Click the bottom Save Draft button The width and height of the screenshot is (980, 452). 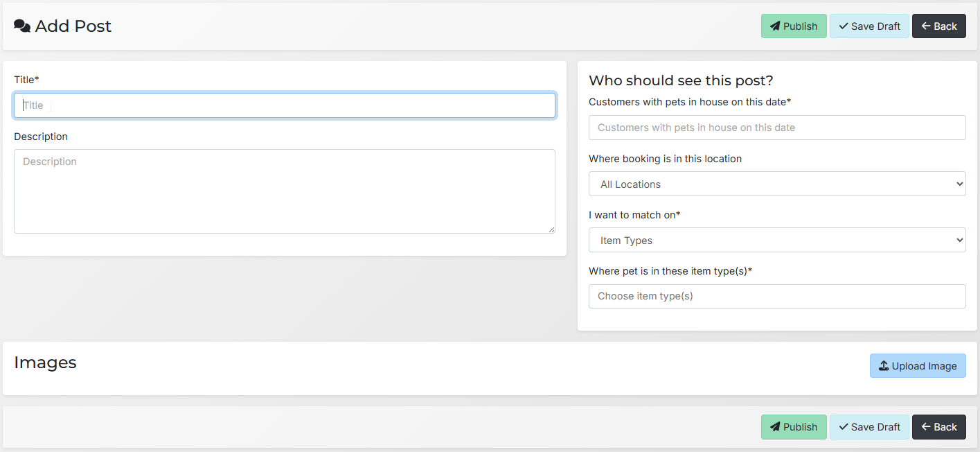tap(869, 427)
